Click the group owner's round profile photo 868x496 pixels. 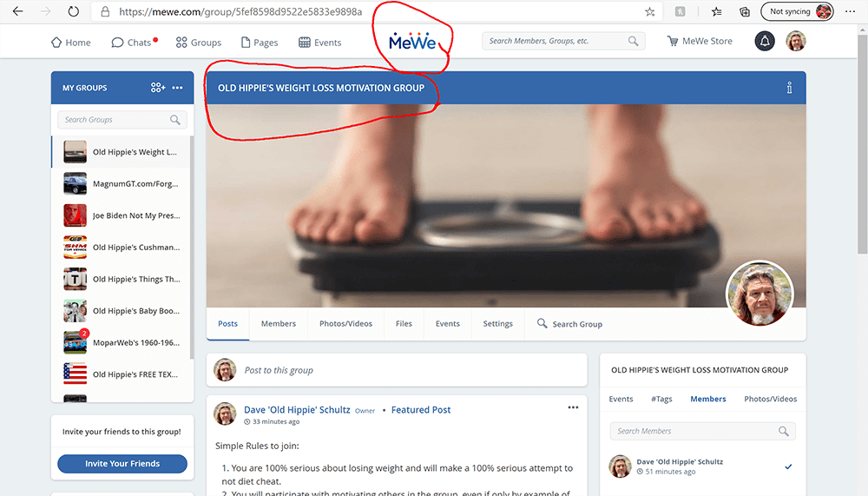point(759,294)
